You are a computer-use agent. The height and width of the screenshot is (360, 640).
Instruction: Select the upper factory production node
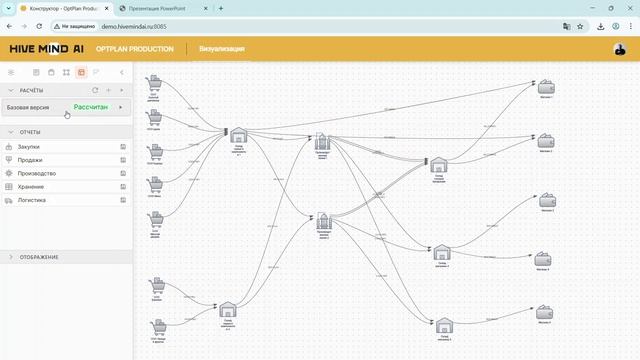pos(322,142)
